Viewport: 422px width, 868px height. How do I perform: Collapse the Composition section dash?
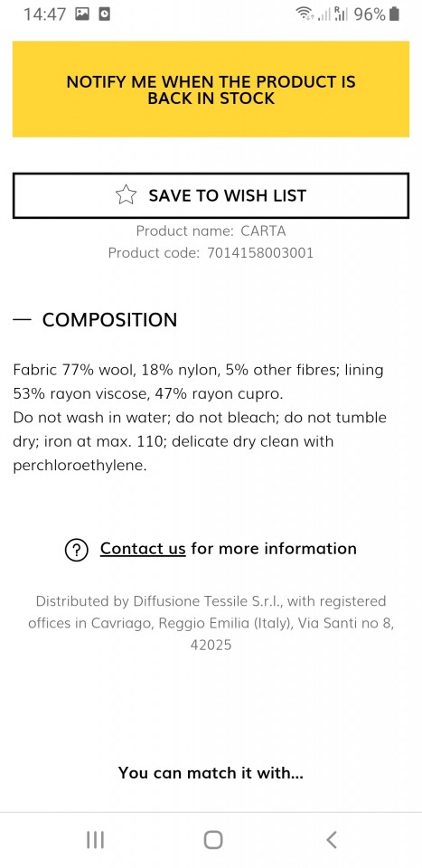tap(22, 319)
